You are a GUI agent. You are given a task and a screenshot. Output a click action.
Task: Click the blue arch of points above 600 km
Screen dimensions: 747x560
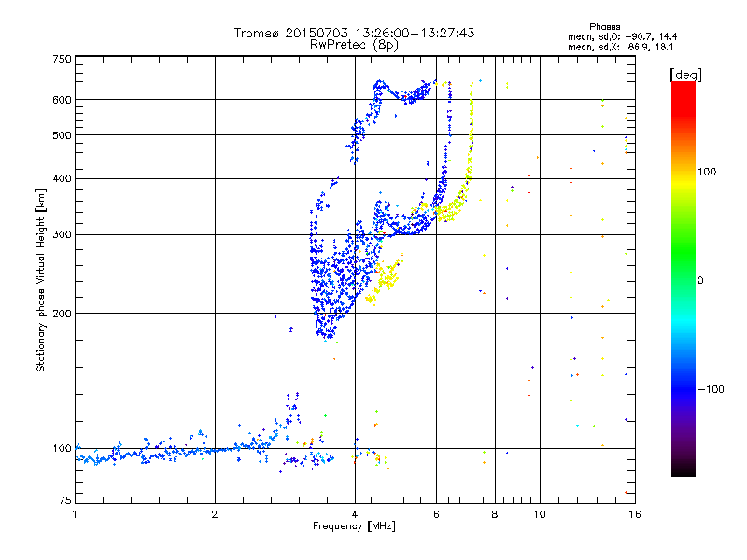[404, 91]
